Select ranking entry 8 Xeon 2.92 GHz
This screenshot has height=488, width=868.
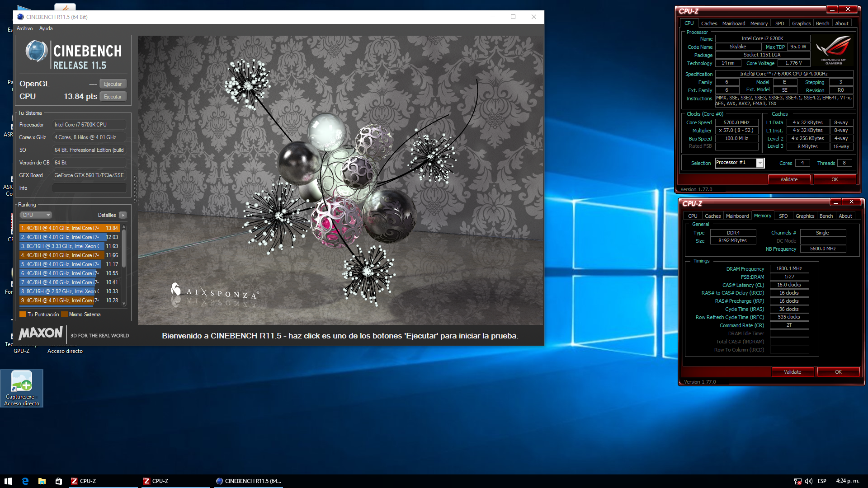pyautogui.click(x=70, y=291)
